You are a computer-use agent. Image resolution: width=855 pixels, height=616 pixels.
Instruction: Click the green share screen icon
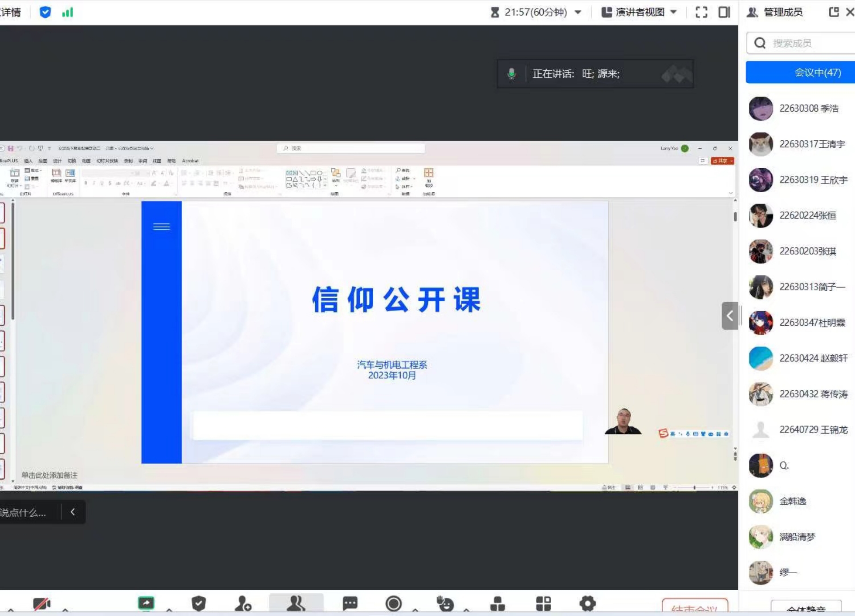tap(146, 603)
